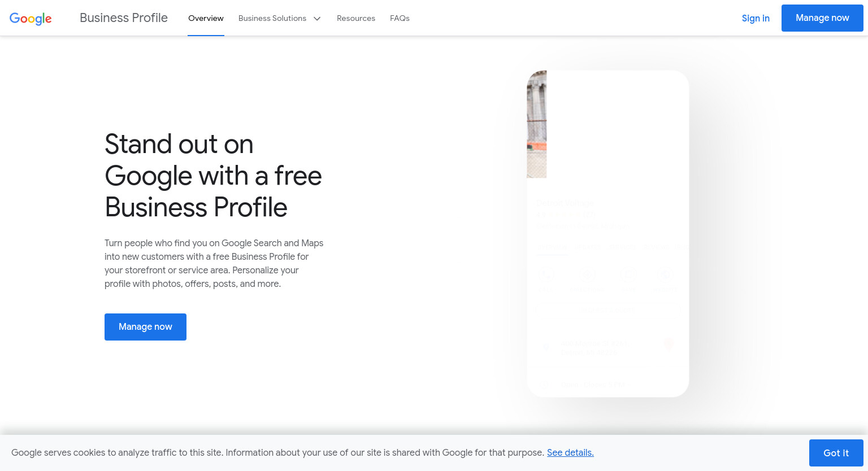Screen dimensions: 868x471
Task: Open the See details cookie link
Action: (570, 452)
